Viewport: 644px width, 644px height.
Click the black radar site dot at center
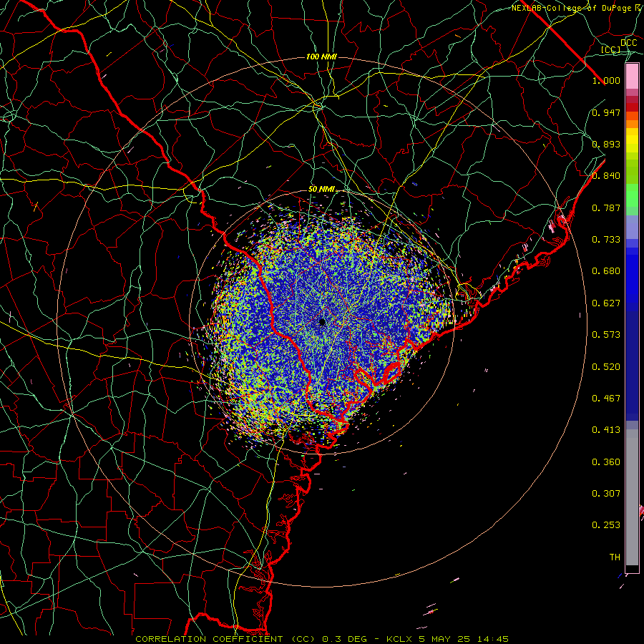[x=322, y=322]
